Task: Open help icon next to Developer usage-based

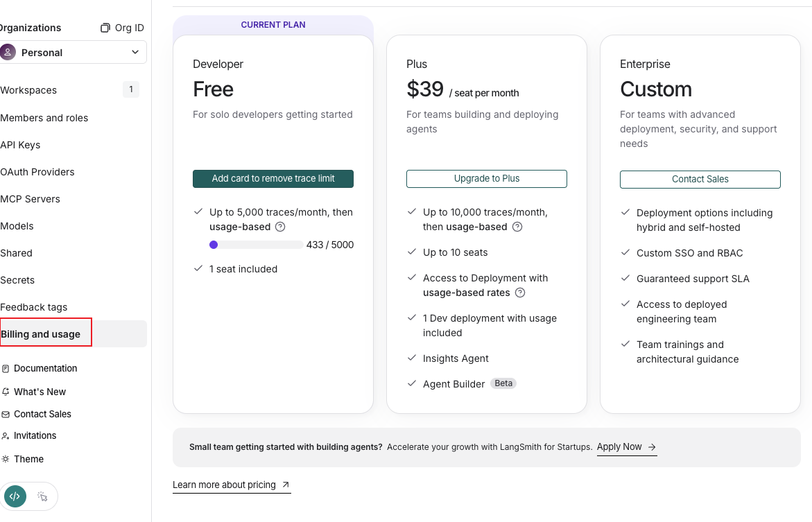Action: coord(280,227)
